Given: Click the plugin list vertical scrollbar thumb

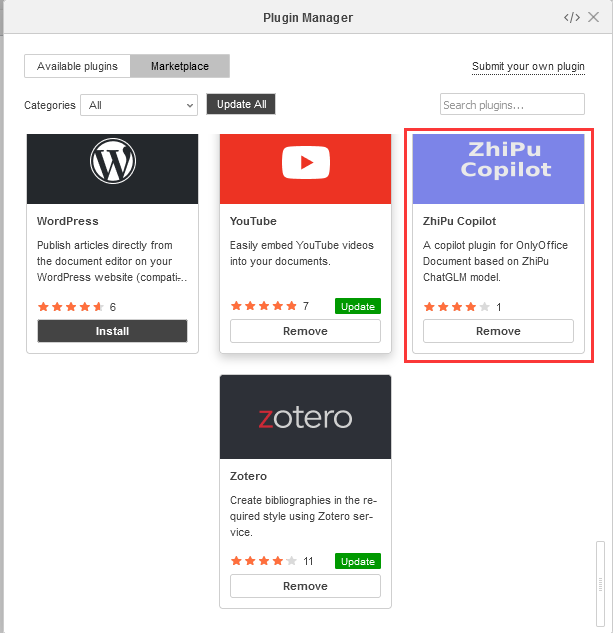Looking at the screenshot, I should [600, 583].
